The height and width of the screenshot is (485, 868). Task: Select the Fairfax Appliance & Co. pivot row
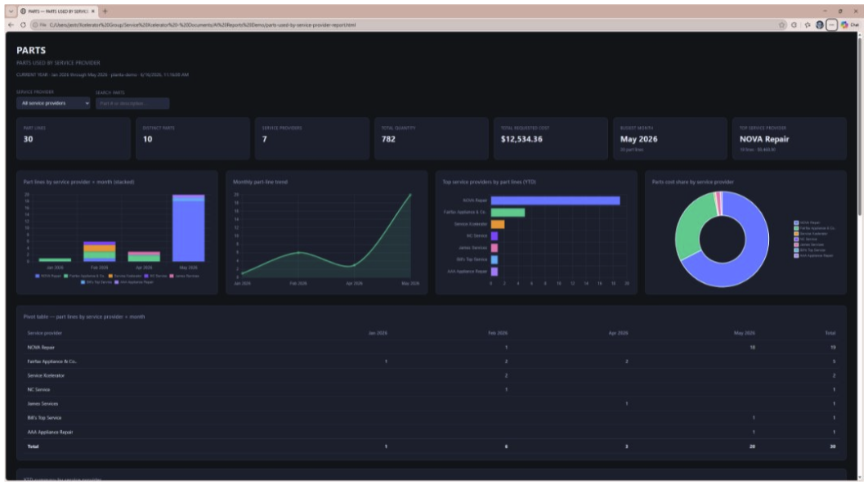click(432, 362)
